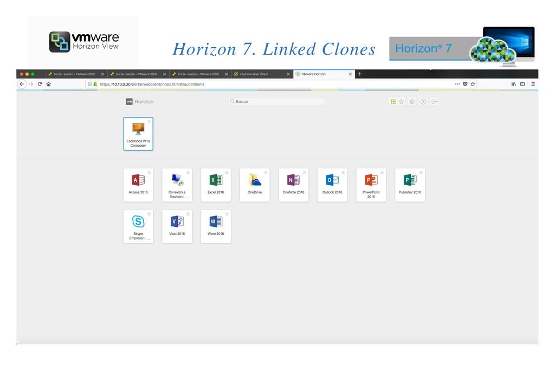Mark Access 2016 as favorite star
Image resolution: width=555 pixels, height=392 pixels.
pos(149,173)
